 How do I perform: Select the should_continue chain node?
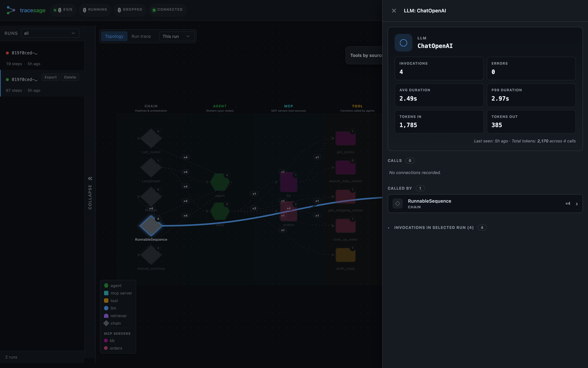point(151,255)
